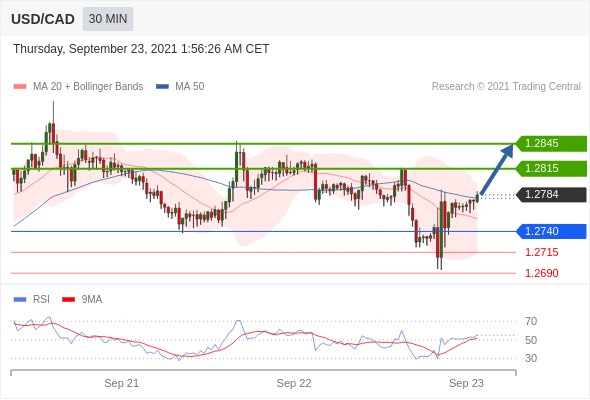Viewport: 590px width, 400px height.
Task: Select the 30 MIN timeframe button
Action: point(108,19)
